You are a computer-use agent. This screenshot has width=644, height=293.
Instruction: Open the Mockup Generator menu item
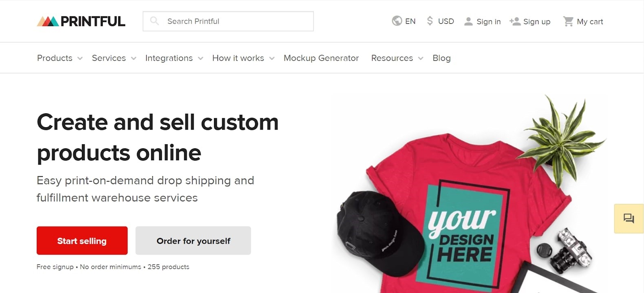[x=321, y=58]
